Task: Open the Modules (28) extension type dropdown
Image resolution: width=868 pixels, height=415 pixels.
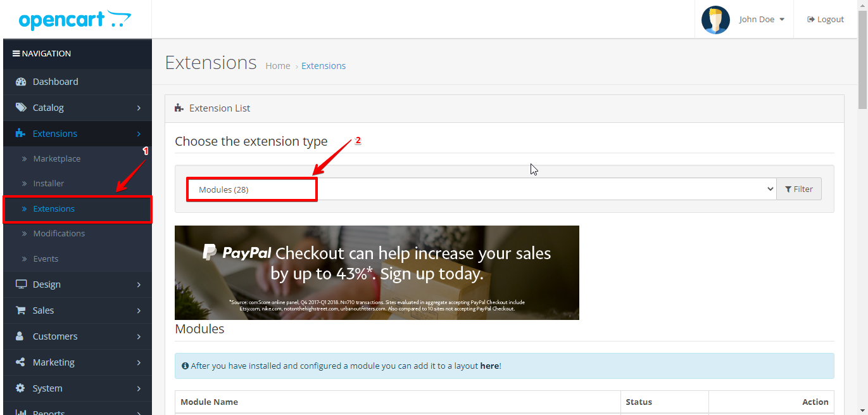Action: point(481,189)
